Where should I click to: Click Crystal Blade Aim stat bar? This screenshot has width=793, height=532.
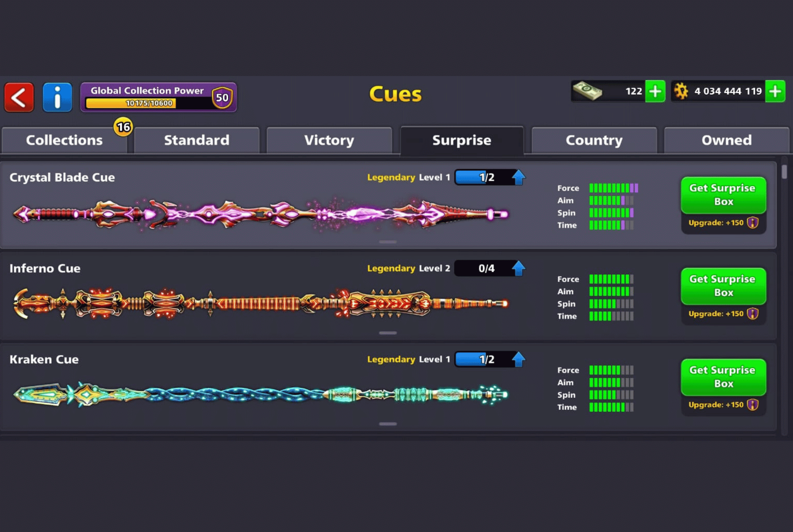coord(611,200)
